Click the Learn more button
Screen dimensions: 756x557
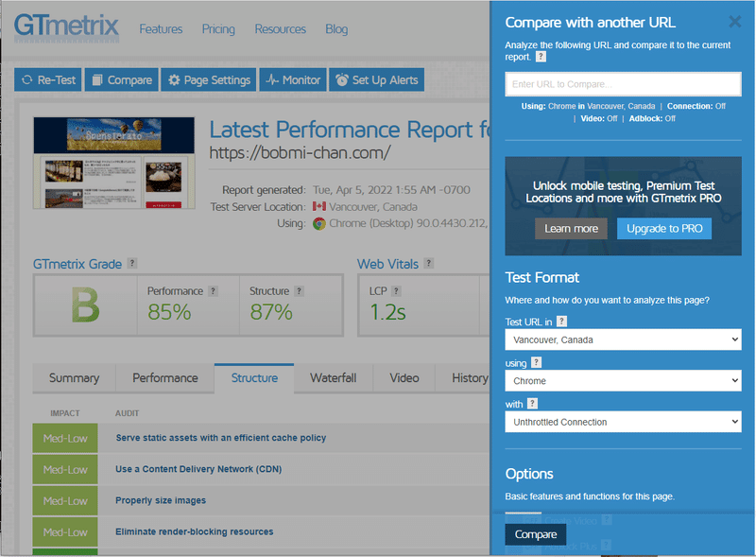(572, 228)
